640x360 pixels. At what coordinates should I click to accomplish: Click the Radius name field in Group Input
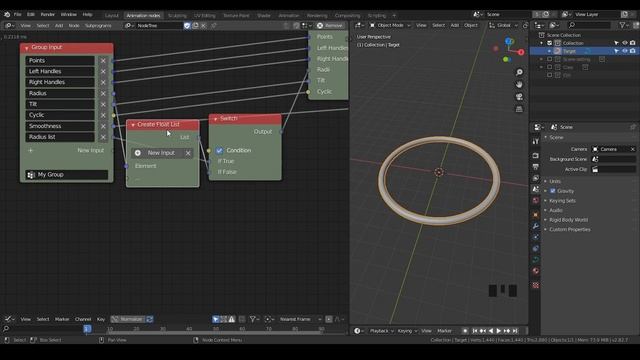[x=60, y=93]
